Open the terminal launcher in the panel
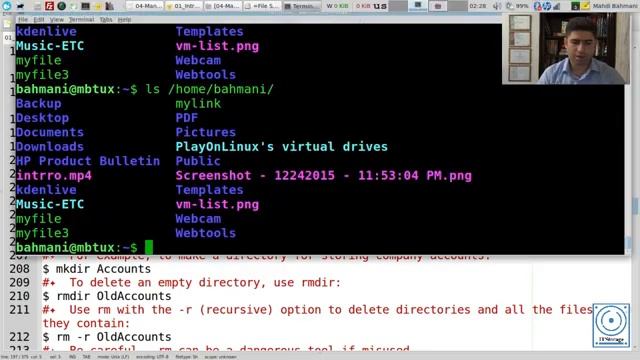 (x=85, y=6)
